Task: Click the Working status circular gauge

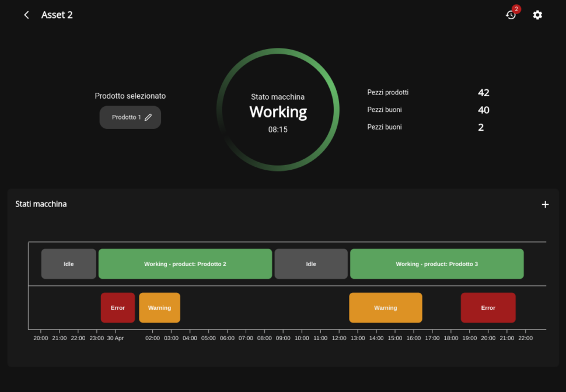Action: [278, 110]
